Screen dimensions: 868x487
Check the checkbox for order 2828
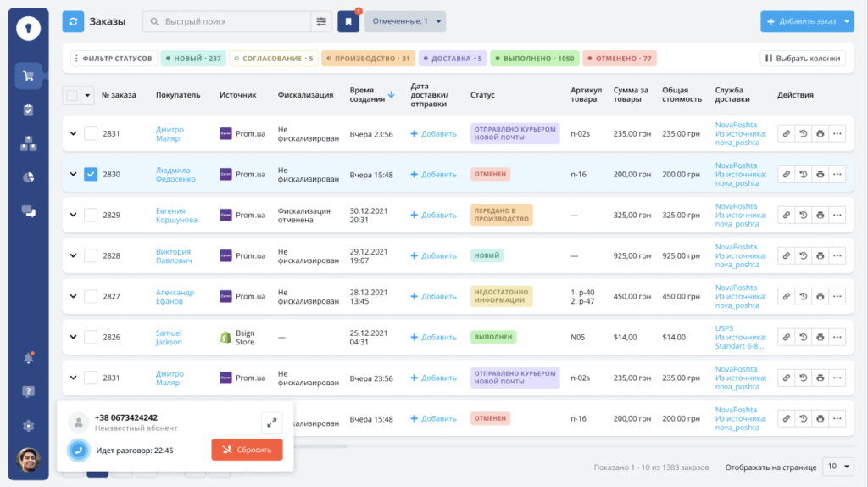(x=91, y=255)
